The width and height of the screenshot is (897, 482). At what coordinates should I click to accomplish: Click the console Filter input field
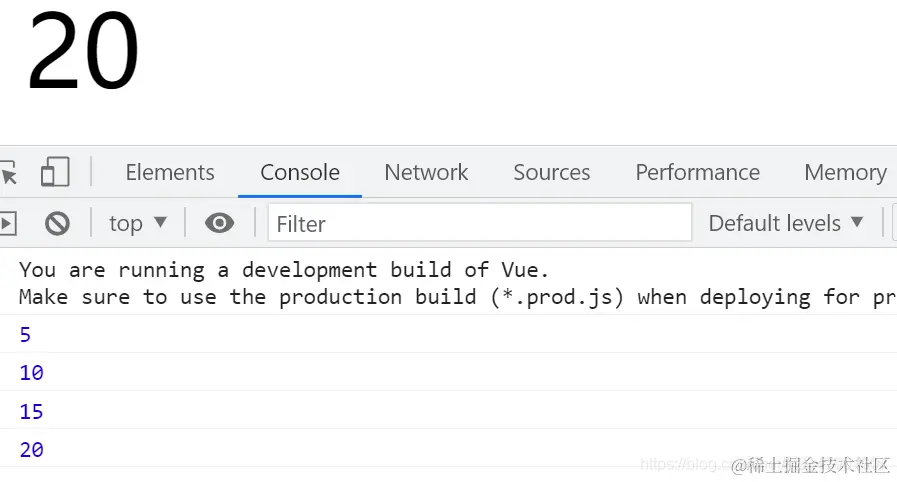click(480, 223)
